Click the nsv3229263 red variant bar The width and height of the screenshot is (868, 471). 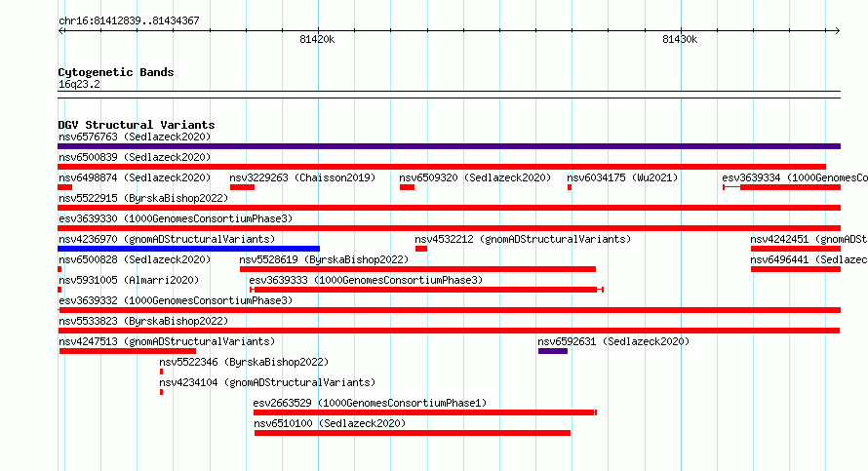[242, 187]
